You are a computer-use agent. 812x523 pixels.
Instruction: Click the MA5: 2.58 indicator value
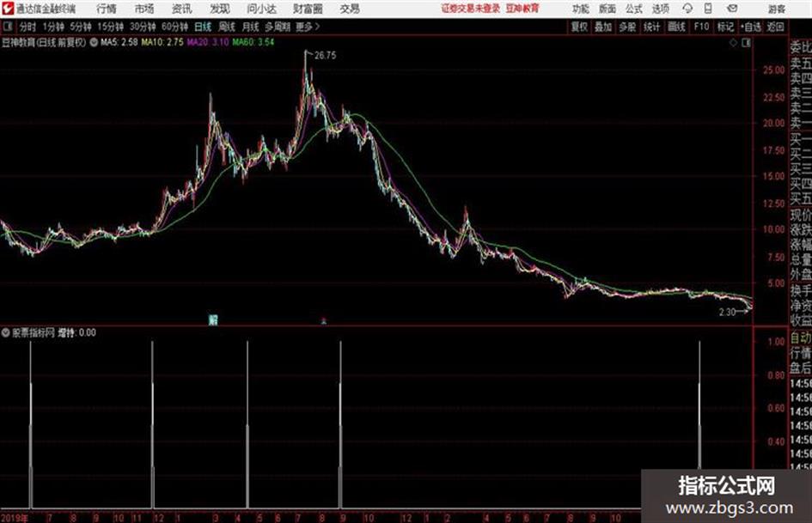point(119,42)
